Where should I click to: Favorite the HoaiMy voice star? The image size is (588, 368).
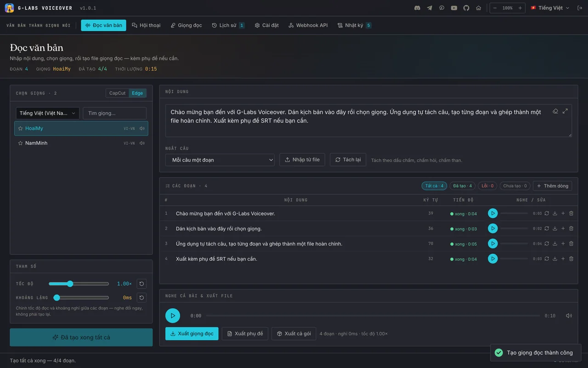20,129
